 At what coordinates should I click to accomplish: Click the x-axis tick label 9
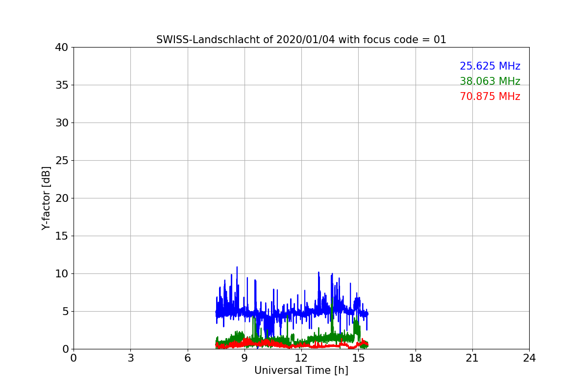coord(245,358)
